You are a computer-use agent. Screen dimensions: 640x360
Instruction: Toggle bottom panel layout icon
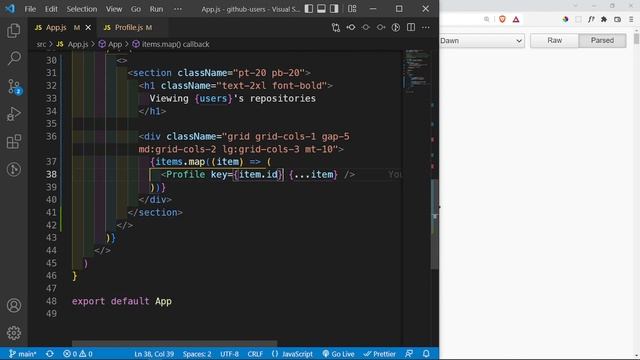[321, 9]
